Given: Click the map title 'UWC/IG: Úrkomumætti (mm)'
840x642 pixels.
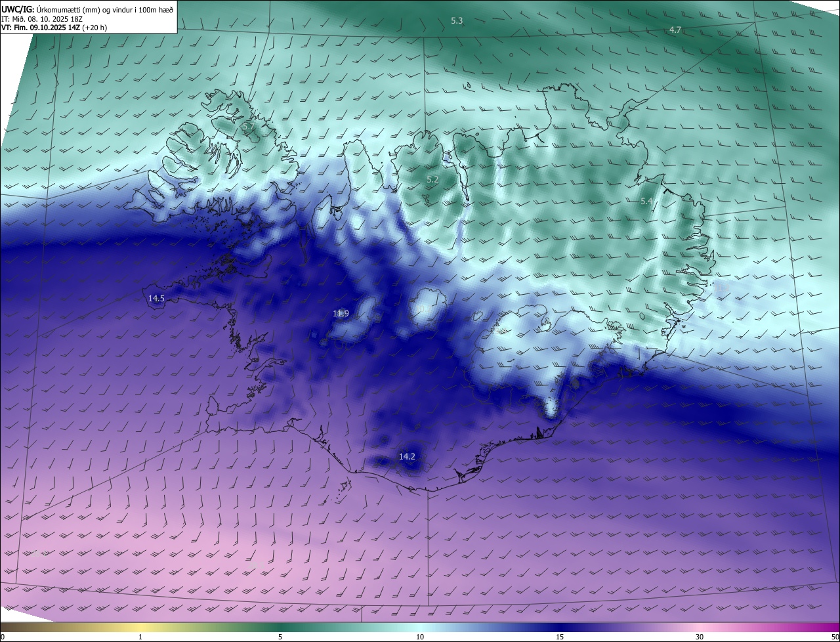Looking at the screenshot, I should 51,9.
